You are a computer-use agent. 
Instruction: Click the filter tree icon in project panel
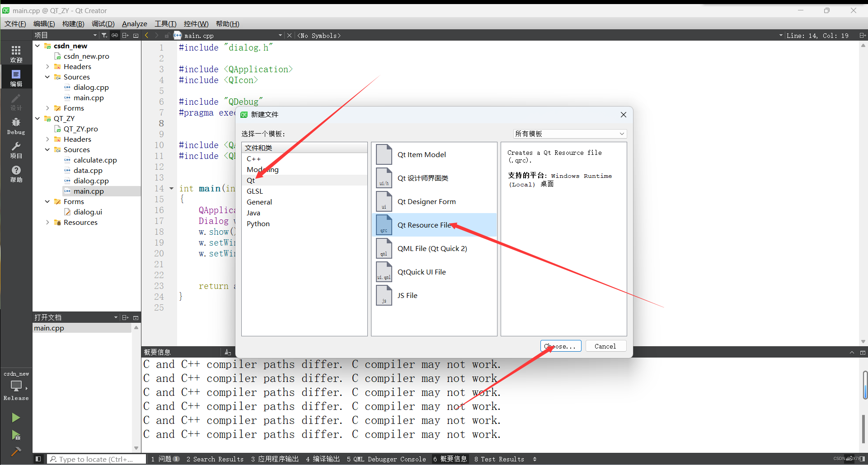[x=104, y=35]
